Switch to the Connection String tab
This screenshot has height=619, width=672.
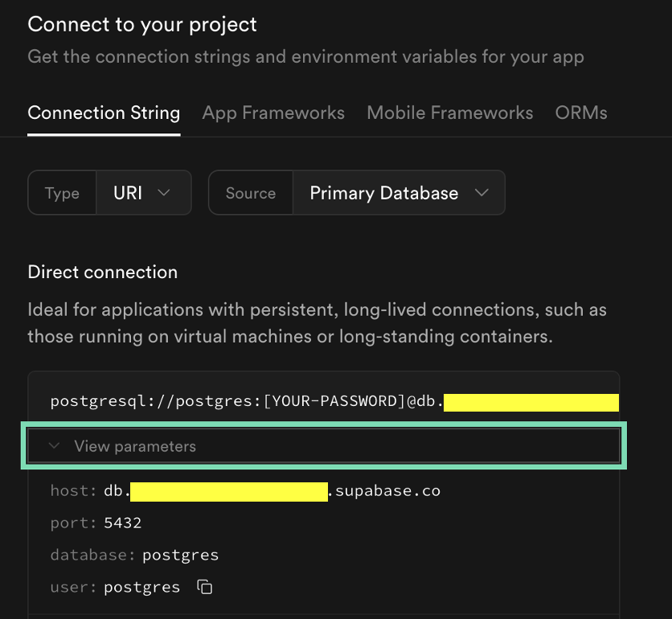[104, 113]
